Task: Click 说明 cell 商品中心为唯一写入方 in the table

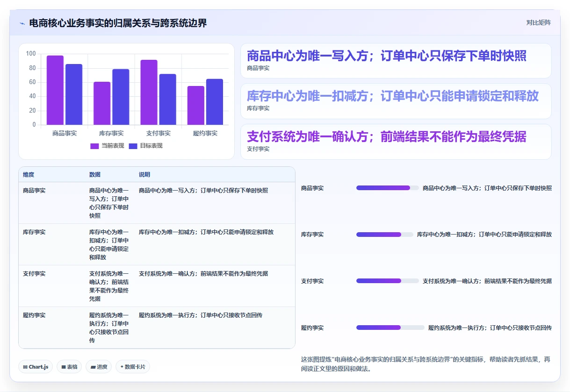Action: coord(203,191)
